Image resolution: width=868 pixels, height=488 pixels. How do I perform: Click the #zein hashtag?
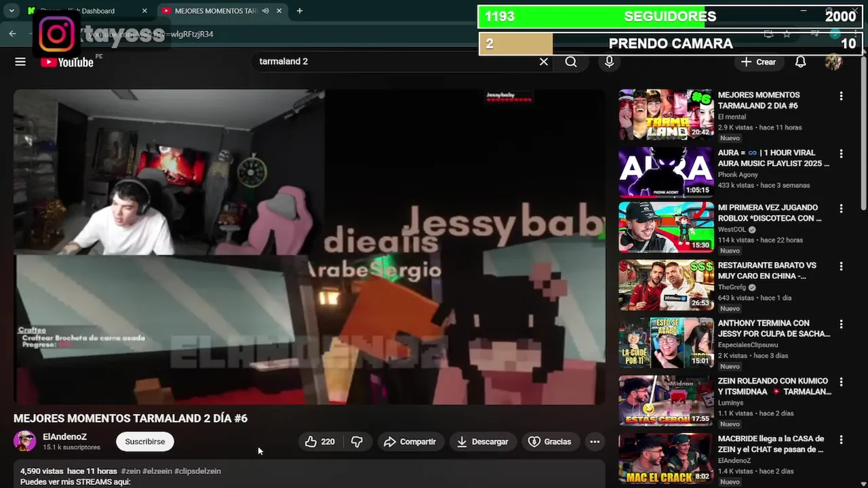(131, 471)
